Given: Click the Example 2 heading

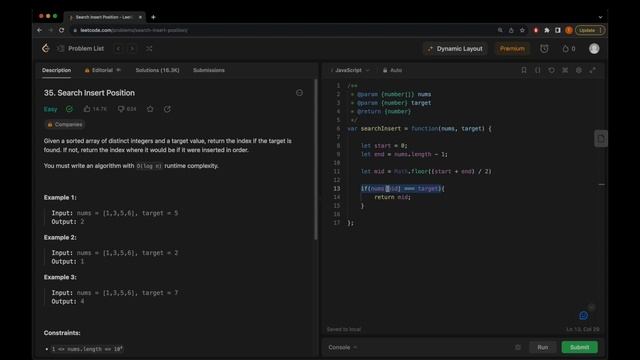Looking at the screenshot, I should (x=60, y=238).
